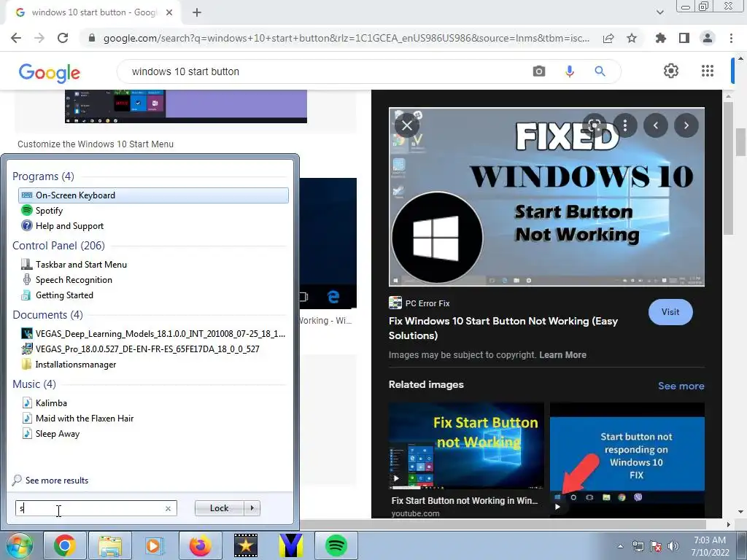Click the Chrome back arrow
The image size is (747, 560).
(x=16, y=38)
